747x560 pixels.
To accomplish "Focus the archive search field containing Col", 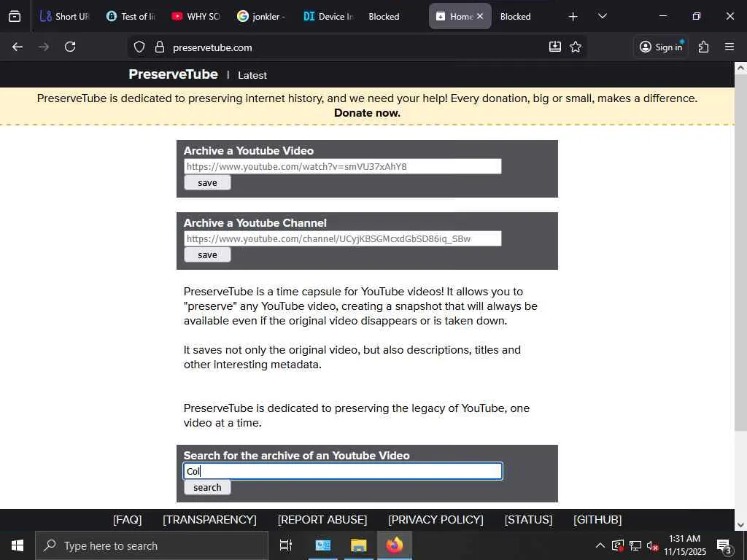I will click(x=343, y=471).
